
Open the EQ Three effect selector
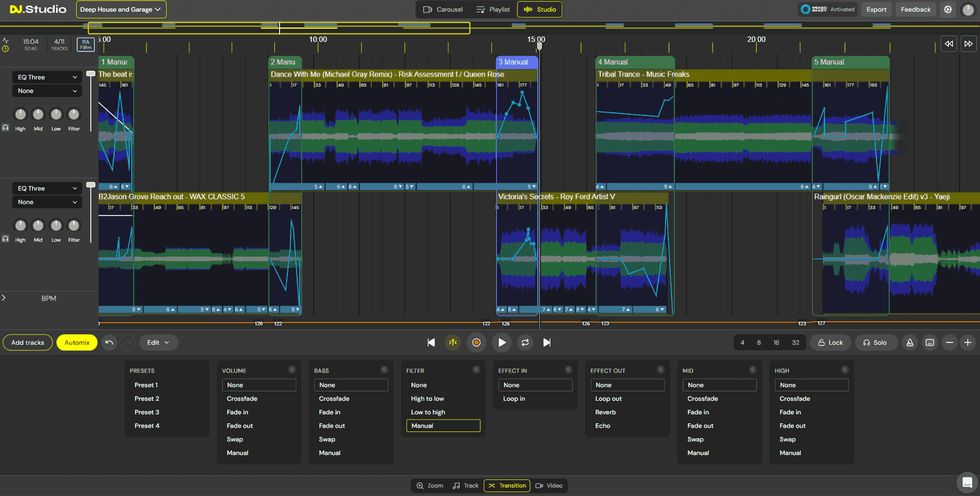[46, 77]
